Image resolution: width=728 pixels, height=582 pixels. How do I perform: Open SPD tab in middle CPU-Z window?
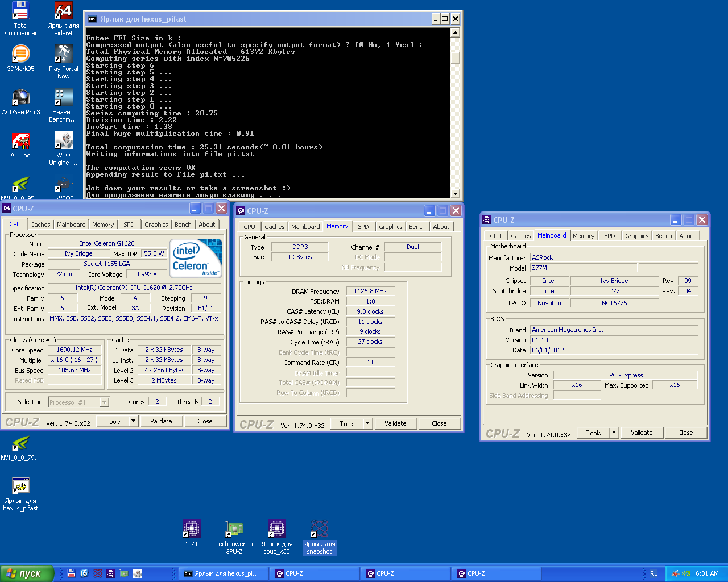[x=363, y=227]
